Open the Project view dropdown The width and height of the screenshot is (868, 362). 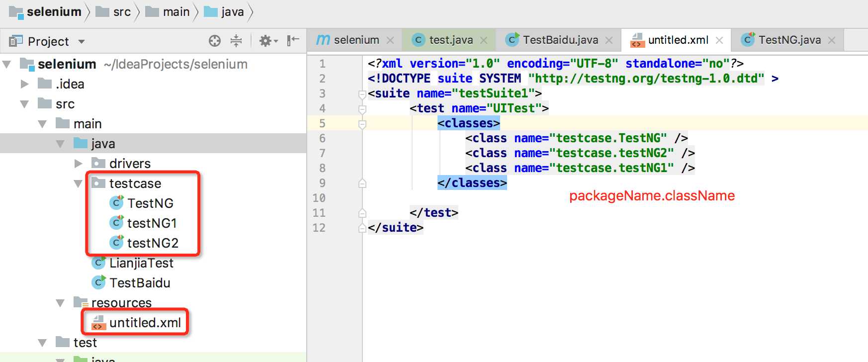[82, 42]
